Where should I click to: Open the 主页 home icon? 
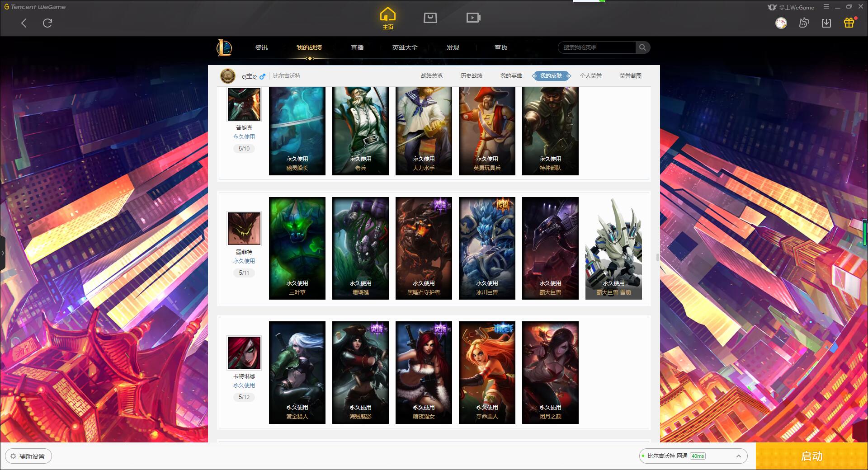tap(387, 19)
